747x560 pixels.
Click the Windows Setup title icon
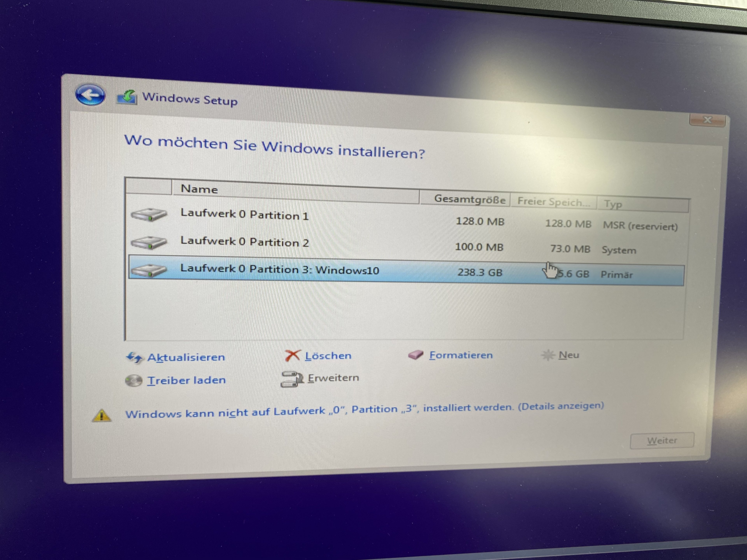127,98
